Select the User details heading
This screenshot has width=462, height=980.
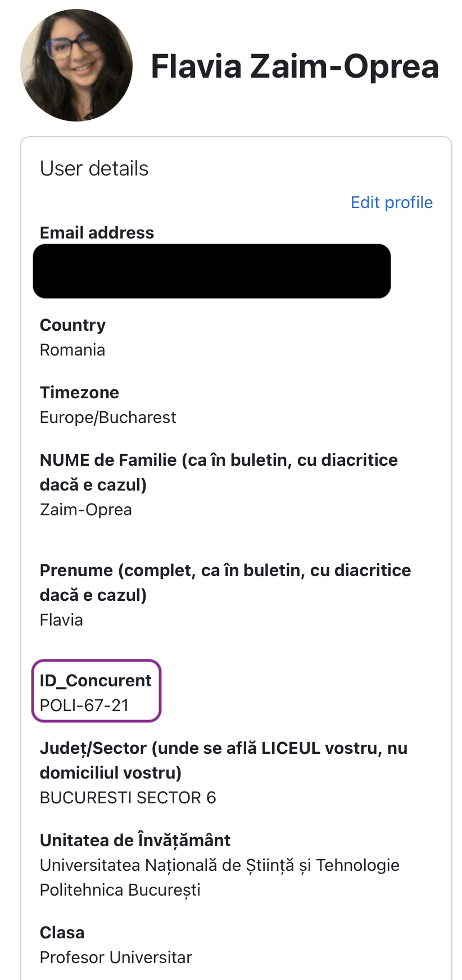point(94,169)
